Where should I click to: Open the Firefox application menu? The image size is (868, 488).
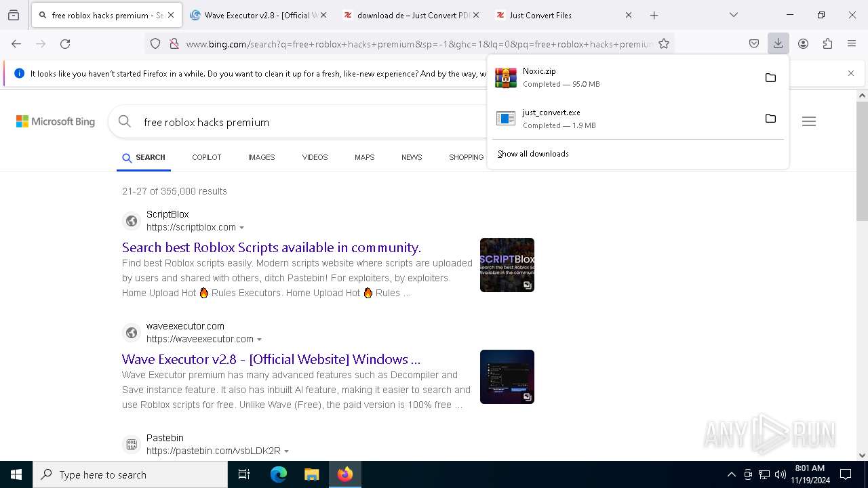click(x=852, y=43)
